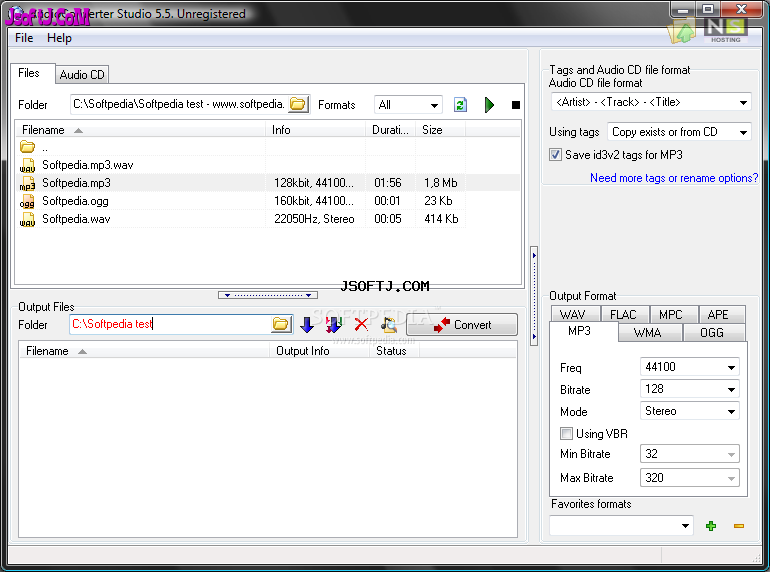Add selected file to output list
This screenshot has width=770, height=572.
click(307, 325)
